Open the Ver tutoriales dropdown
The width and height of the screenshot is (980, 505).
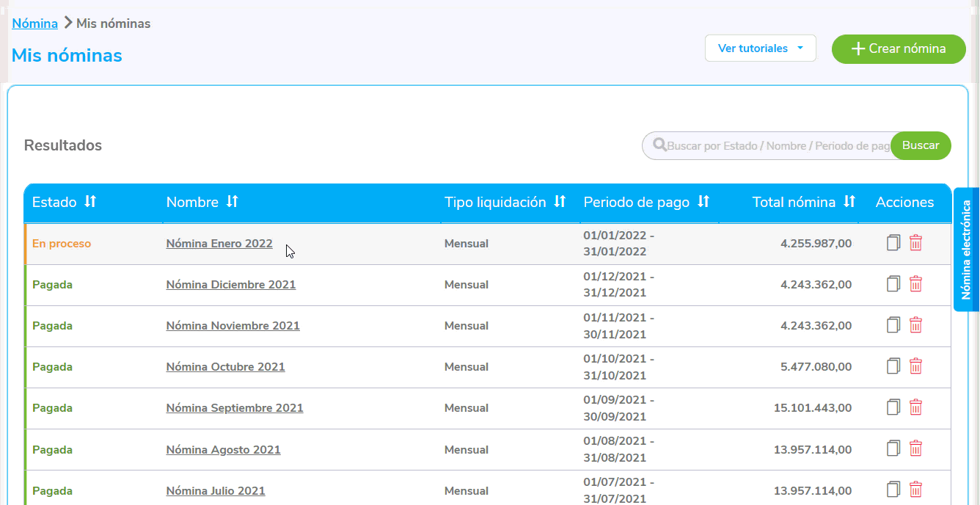pyautogui.click(x=760, y=48)
